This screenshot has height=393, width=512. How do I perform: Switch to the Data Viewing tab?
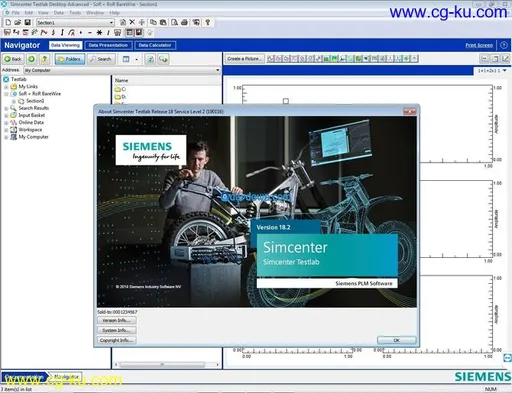[x=65, y=45]
